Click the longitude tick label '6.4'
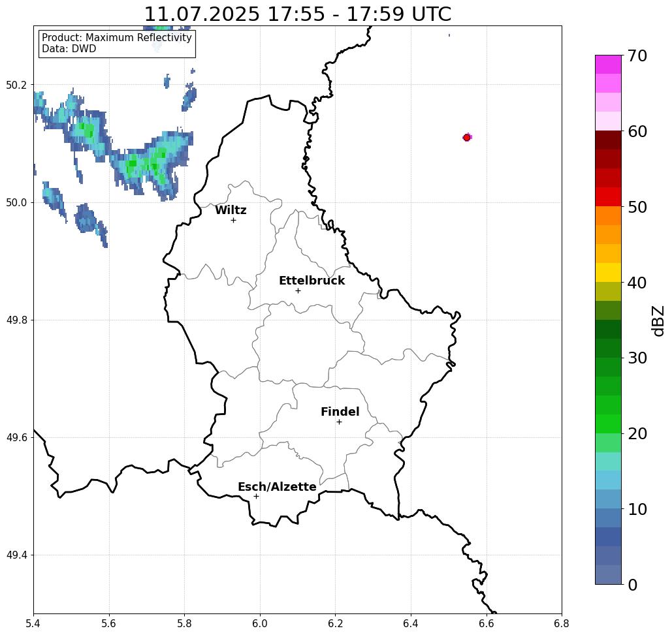 pos(411,623)
